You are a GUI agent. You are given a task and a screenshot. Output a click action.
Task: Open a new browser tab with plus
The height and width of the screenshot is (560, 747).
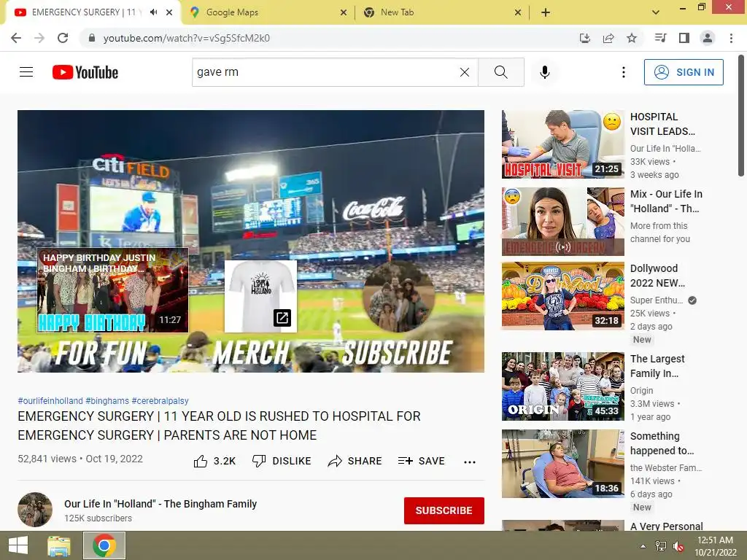(x=546, y=12)
